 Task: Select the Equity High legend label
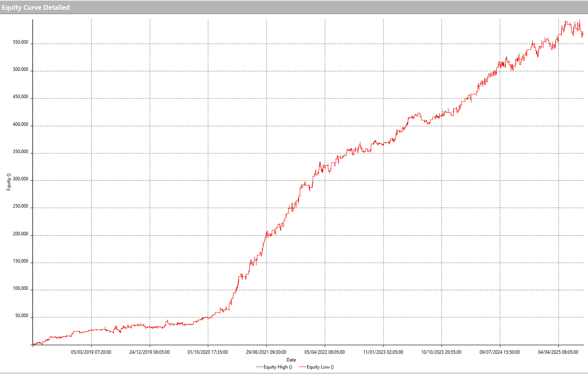[278, 367]
